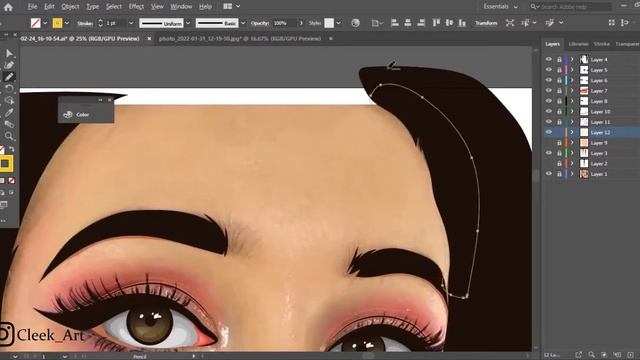Open the Essentials workspace dropdown
640x360 pixels.
pyautogui.click(x=500, y=7)
